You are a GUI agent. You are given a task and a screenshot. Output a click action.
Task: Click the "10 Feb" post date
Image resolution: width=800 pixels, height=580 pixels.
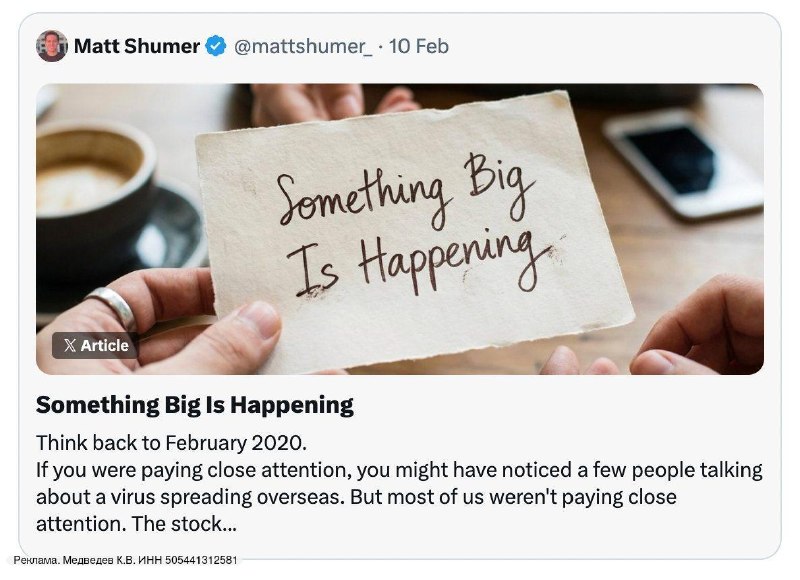coord(419,46)
